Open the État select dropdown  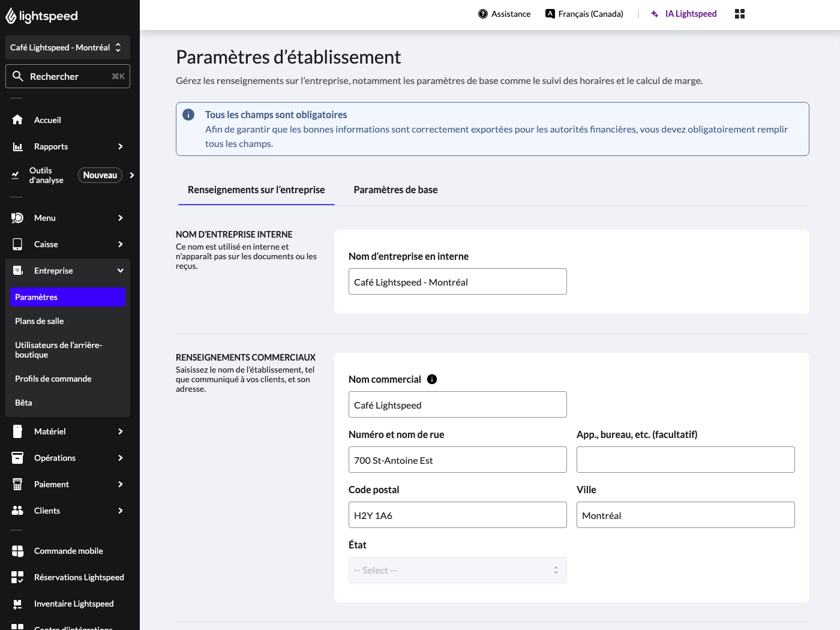(x=458, y=570)
